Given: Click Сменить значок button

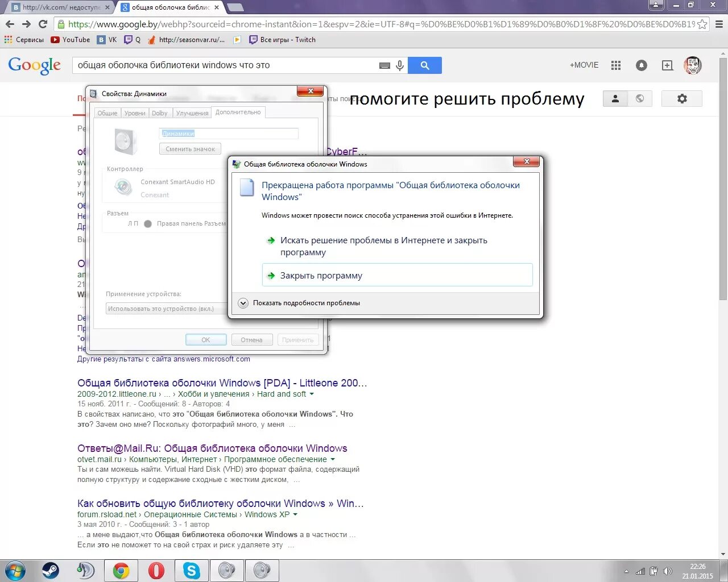Looking at the screenshot, I should [x=190, y=149].
